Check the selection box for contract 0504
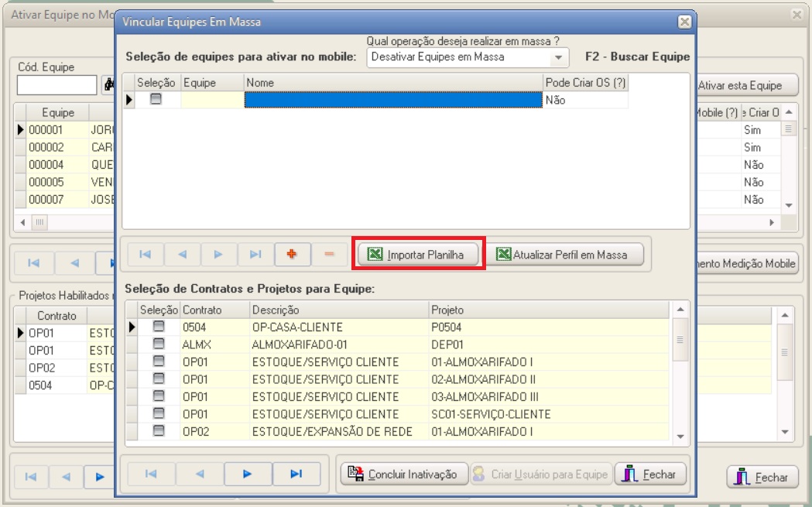 pyautogui.click(x=159, y=327)
